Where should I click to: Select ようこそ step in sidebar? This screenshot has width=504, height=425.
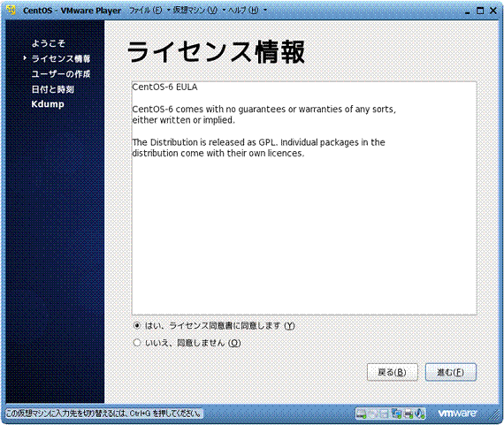tap(49, 43)
